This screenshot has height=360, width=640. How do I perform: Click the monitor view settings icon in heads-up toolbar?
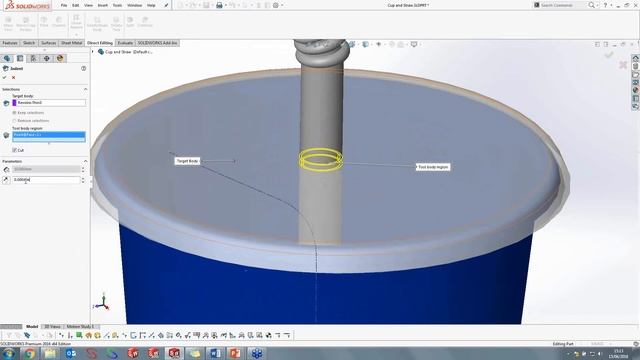pos(414,44)
